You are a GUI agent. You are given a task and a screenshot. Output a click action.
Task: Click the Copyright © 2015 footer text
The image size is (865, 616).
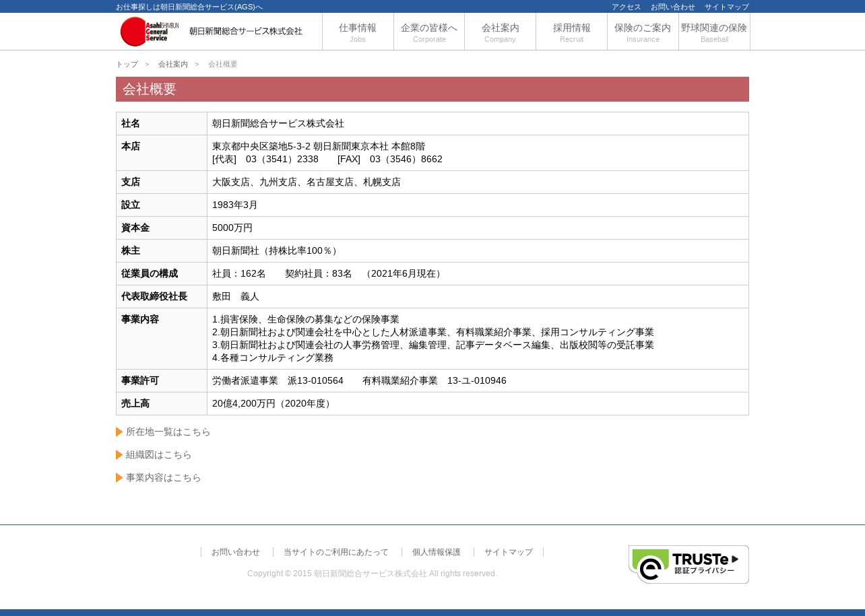(x=372, y=574)
